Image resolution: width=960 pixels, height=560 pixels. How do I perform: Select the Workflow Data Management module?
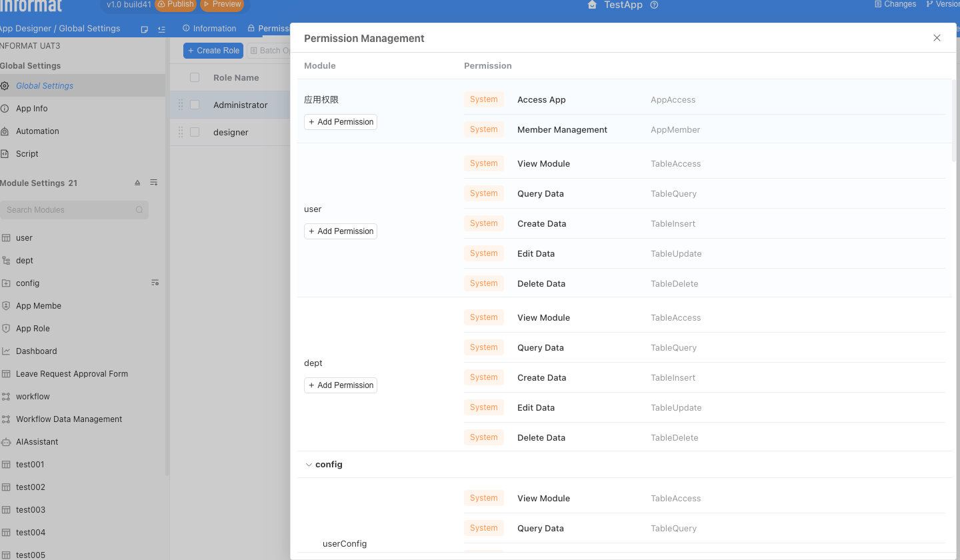[67, 419]
